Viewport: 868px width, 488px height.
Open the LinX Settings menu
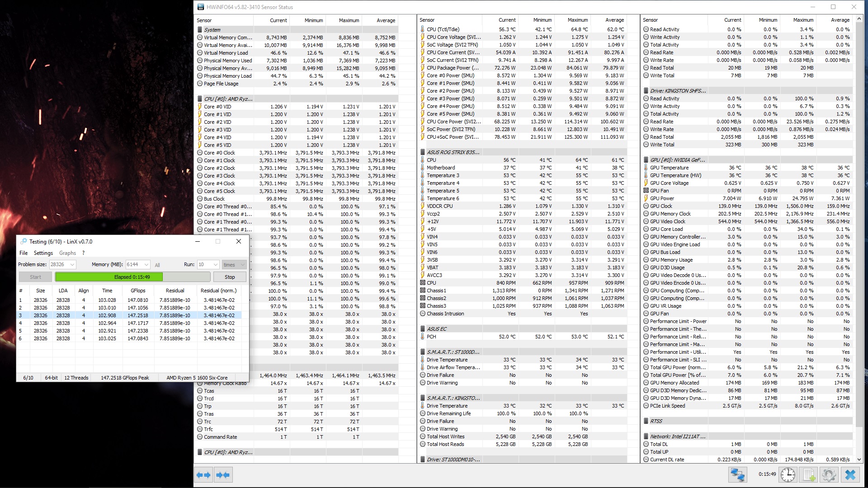point(43,253)
